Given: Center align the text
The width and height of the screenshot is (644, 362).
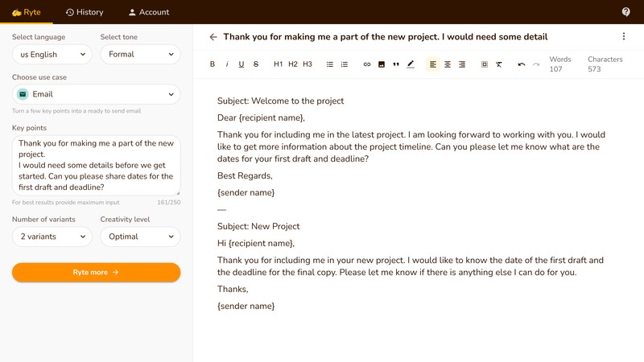Looking at the screenshot, I should (448, 64).
